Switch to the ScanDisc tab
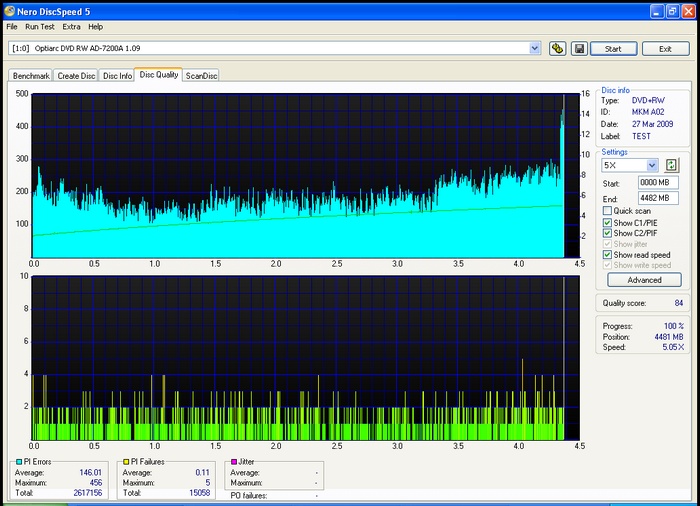Image resolution: width=700 pixels, height=506 pixels. point(201,76)
